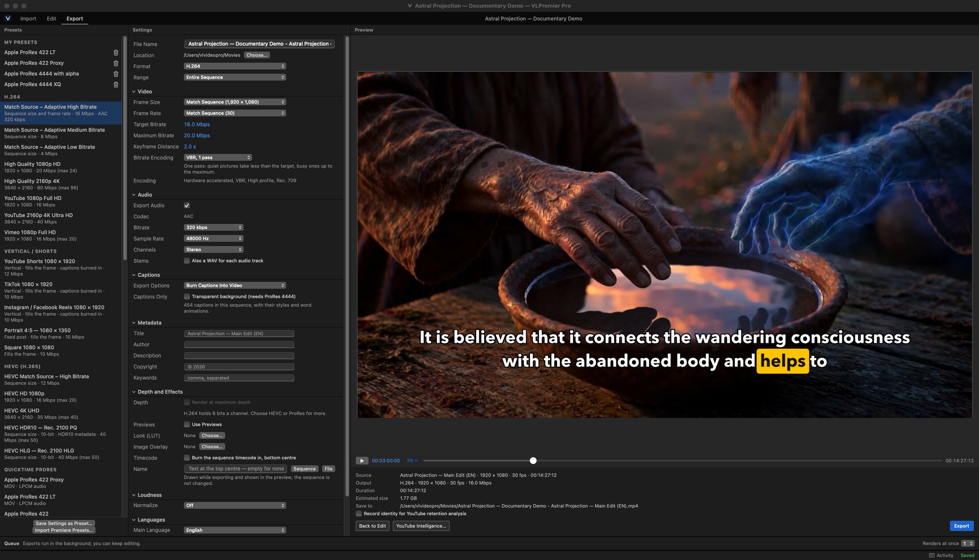Open the Bitrate Encoding dropdown
This screenshot has width=979, height=560.
tap(218, 157)
